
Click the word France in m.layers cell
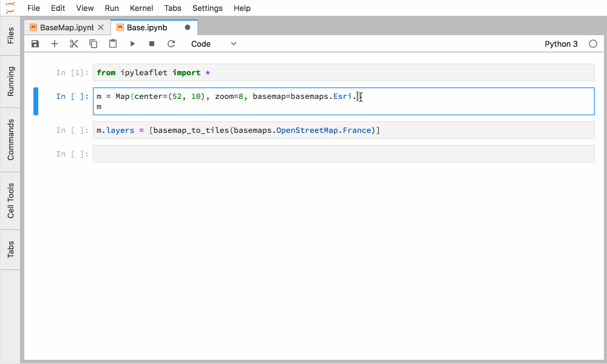(x=357, y=130)
